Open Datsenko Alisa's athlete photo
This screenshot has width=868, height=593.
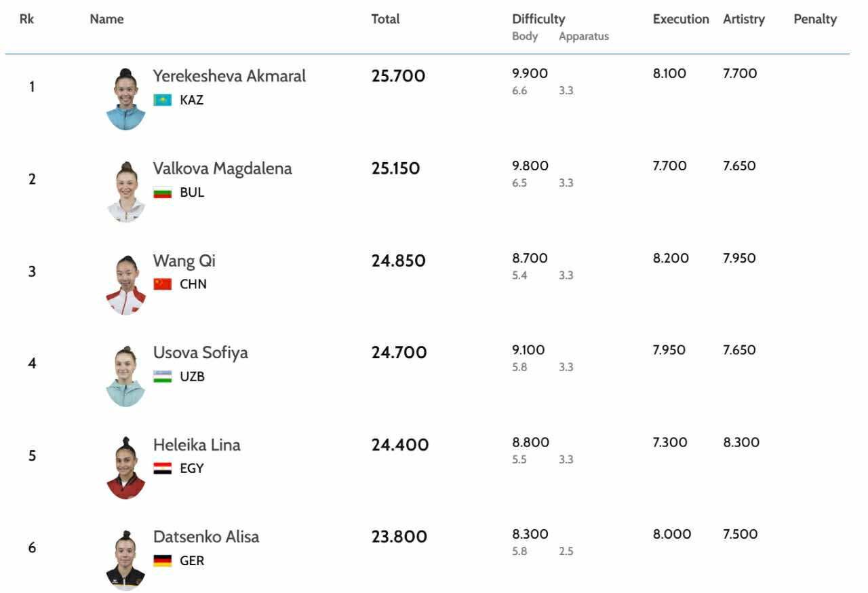125,560
